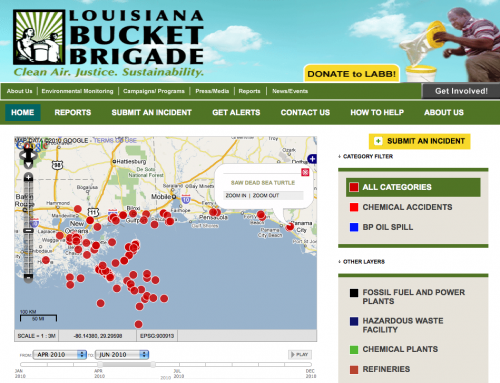
Task: Open the How to Help tab
Action: coord(377,113)
